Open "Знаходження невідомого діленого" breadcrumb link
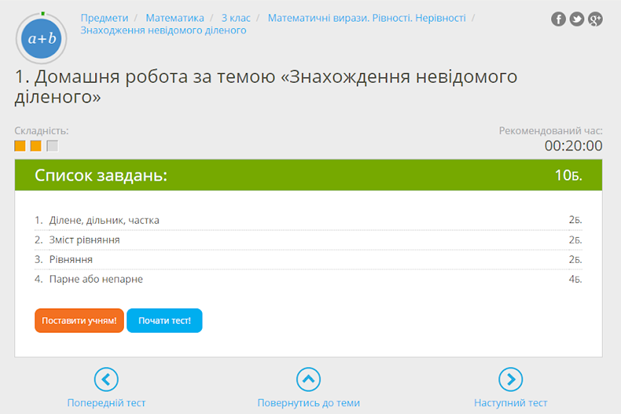The image size is (621, 414). [x=163, y=31]
